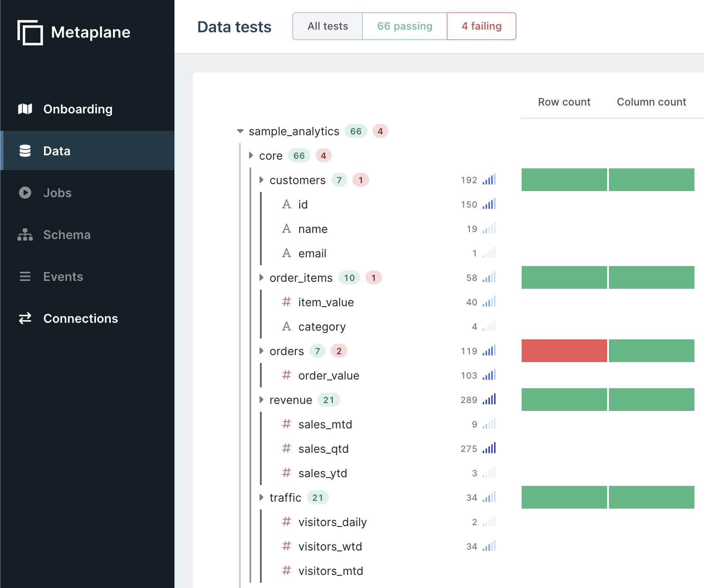Open the Schema menu item
Image resolution: width=704 pixels, height=588 pixels.
87,235
